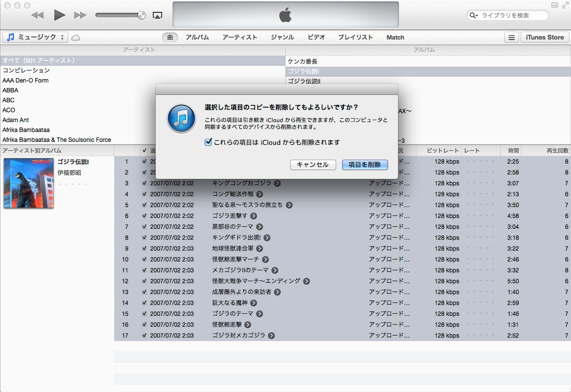Viewport: 571px width, 392px height.
Task: Toggle checkbox for track 13 成層圏外よりの来訪者
Action: 144,292
